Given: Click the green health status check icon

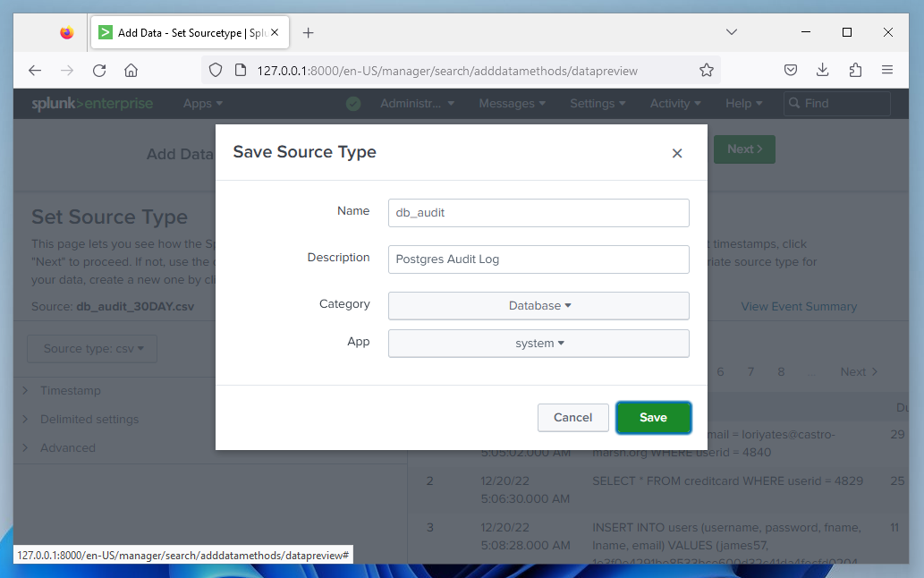Looking at the screenshot, I should (x=353, y=105).
